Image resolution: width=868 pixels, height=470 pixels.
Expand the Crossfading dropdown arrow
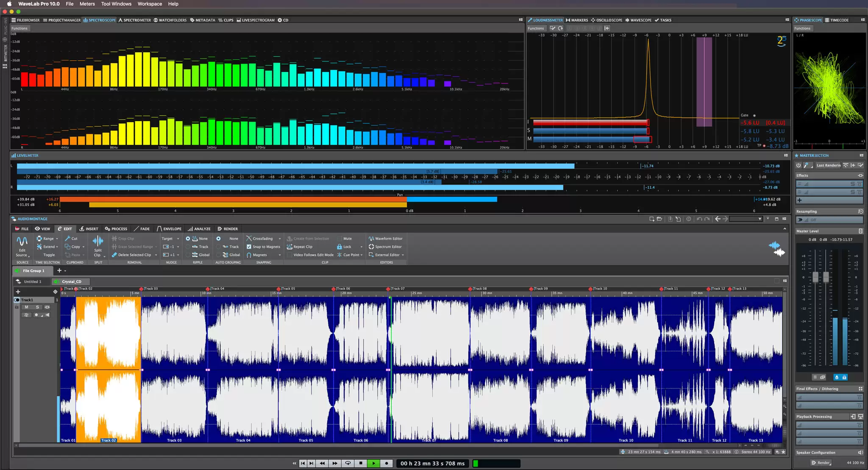pos(280,239)
